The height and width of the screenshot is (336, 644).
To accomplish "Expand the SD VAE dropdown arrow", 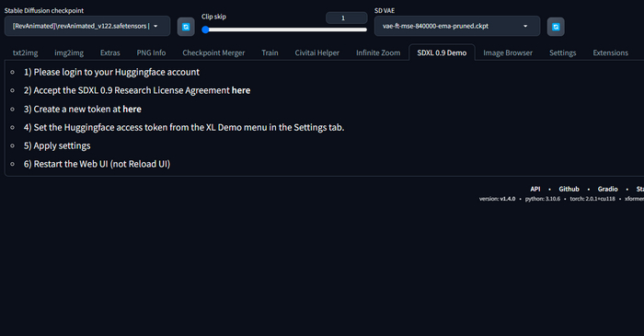I will [x=525, y=27].
